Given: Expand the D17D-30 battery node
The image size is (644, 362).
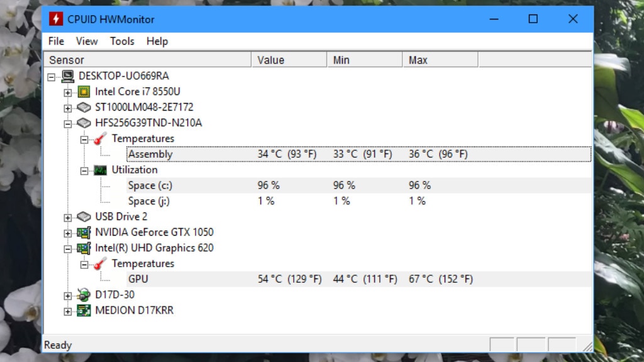Looking at the screenshot, I should click(68, 295).
